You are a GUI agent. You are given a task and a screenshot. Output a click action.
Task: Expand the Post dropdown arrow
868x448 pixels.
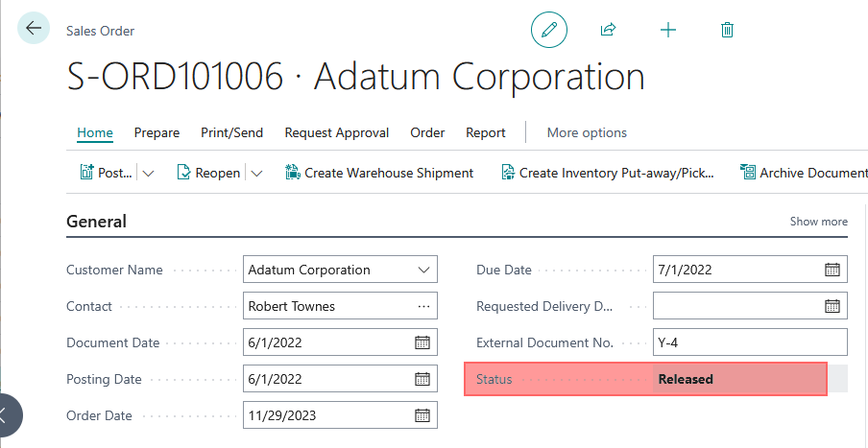point(148,173)
